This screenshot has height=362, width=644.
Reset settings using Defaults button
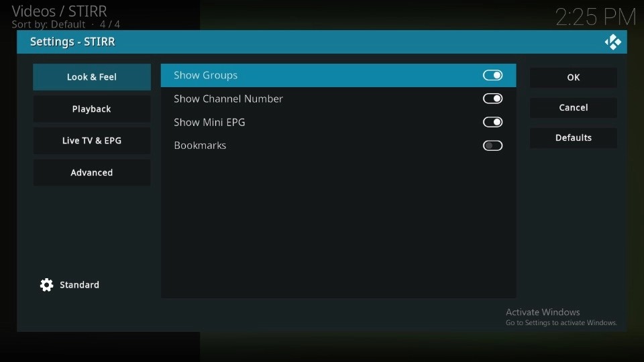(x=574, y=137)
